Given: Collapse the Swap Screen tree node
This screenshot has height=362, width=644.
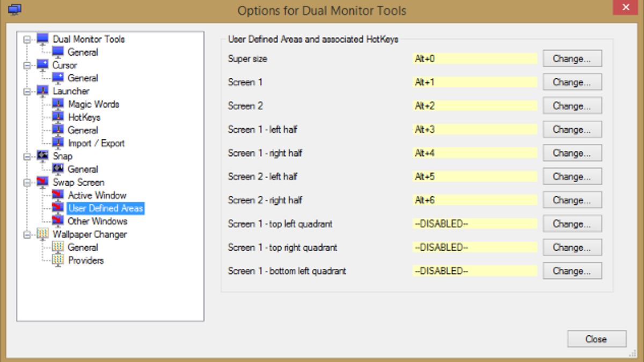Looking at the screenshot, I should click(27, 183).
